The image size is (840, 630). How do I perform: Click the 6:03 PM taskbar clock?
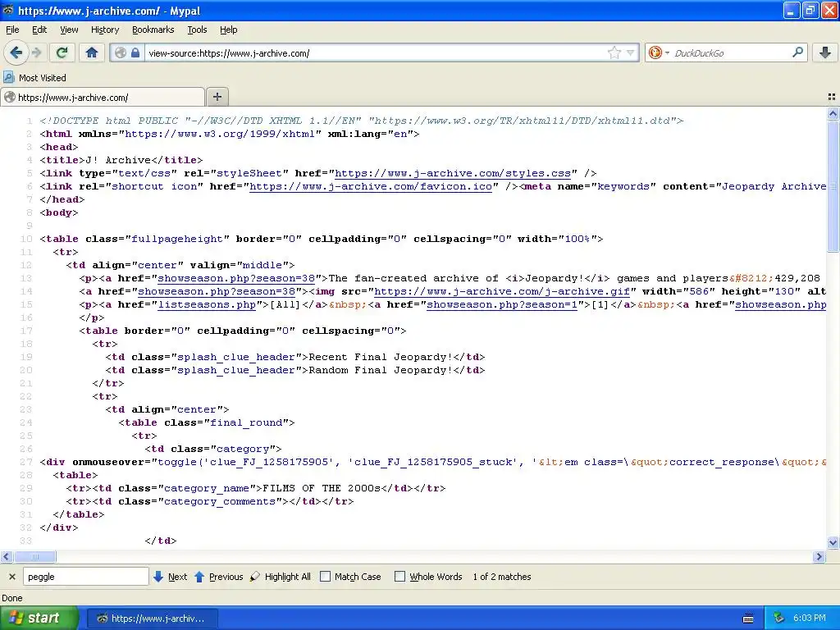click(x=809, y=619)
